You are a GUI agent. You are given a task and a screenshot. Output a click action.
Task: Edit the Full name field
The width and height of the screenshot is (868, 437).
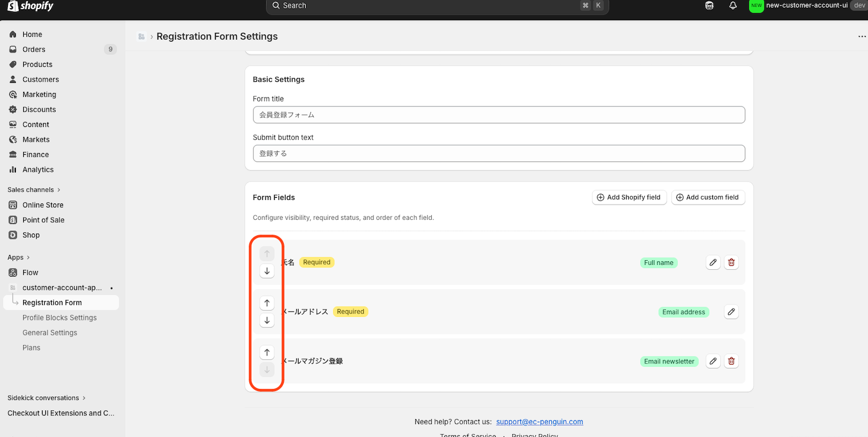click(x=713, y=262)
